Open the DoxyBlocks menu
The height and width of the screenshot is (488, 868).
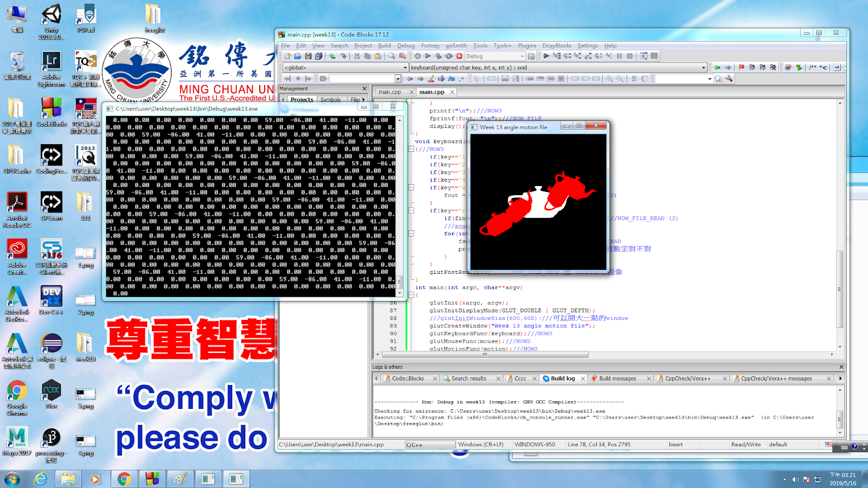[x=557, y=46]
